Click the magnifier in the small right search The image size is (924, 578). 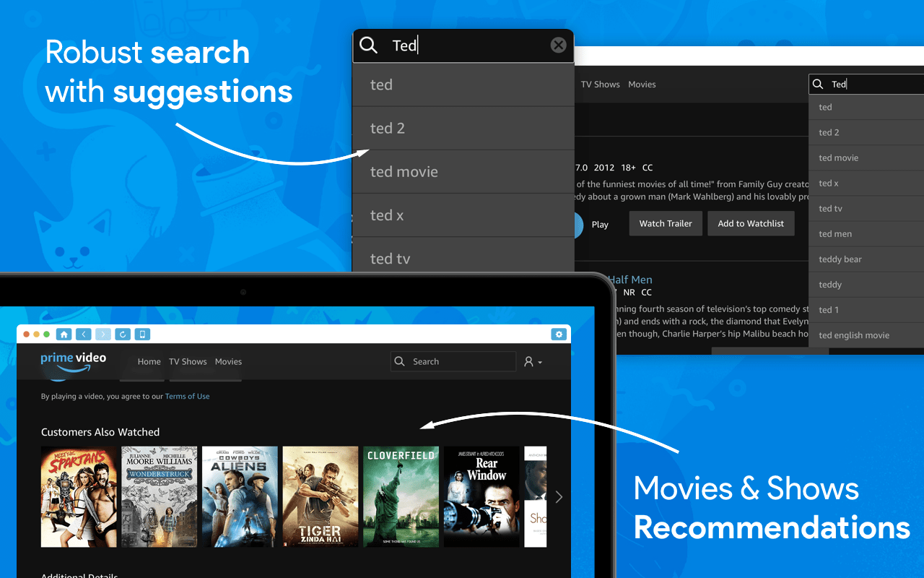tap(818, 85)
